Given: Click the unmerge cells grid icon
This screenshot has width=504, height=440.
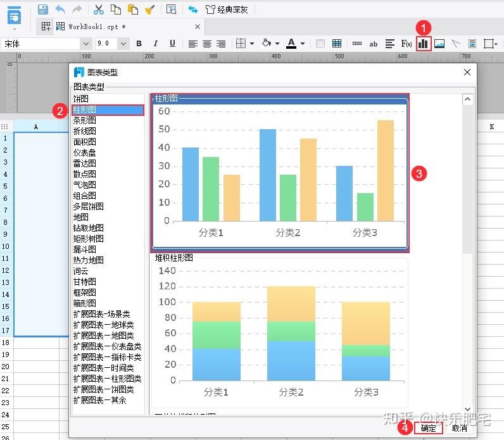Looking at the screenshot, I should coord(337,44).
